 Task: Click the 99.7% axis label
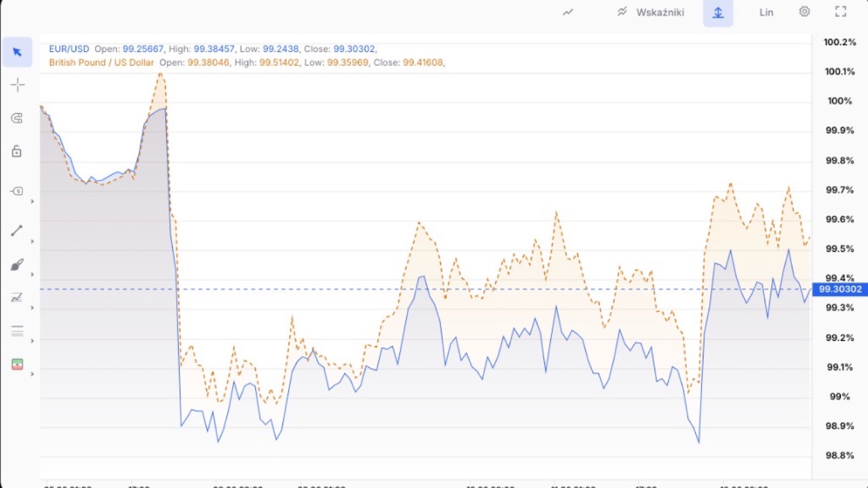[x=839, y=190]
